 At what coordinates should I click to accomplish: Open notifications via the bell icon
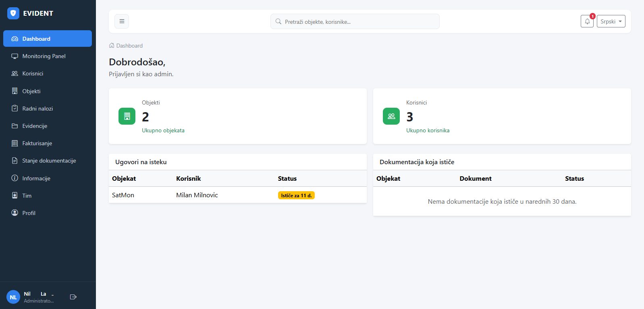tap(587, 21)
